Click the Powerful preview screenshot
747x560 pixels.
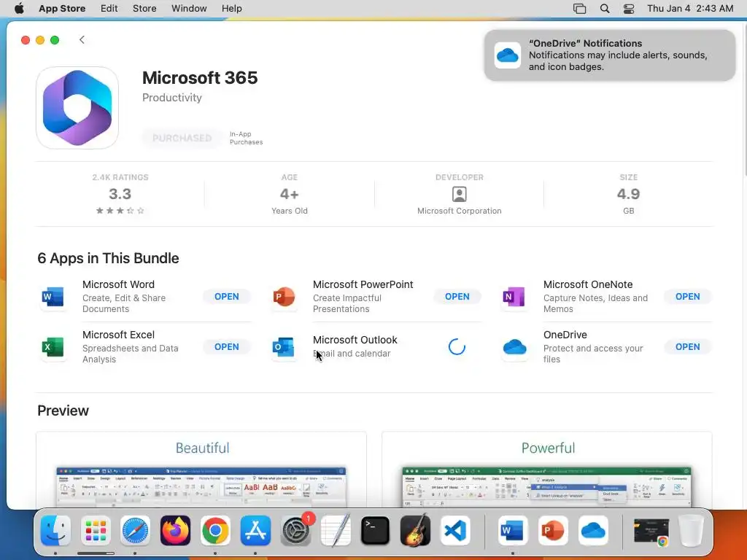click(547, 470)
